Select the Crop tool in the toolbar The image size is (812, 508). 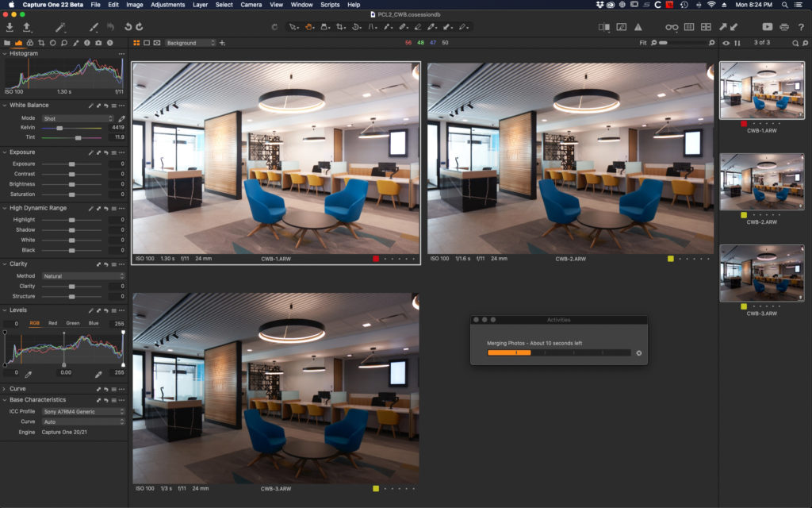click(341, 27)
